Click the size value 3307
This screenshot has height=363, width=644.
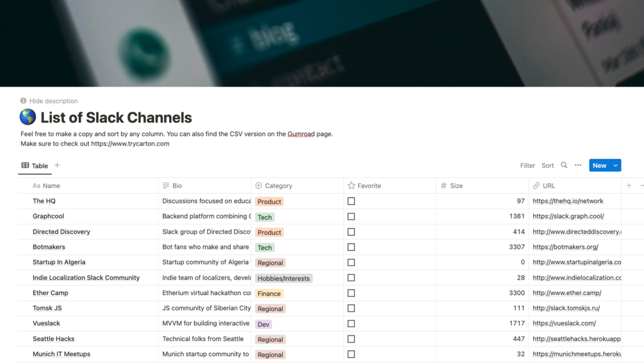[x=516, y=247]
